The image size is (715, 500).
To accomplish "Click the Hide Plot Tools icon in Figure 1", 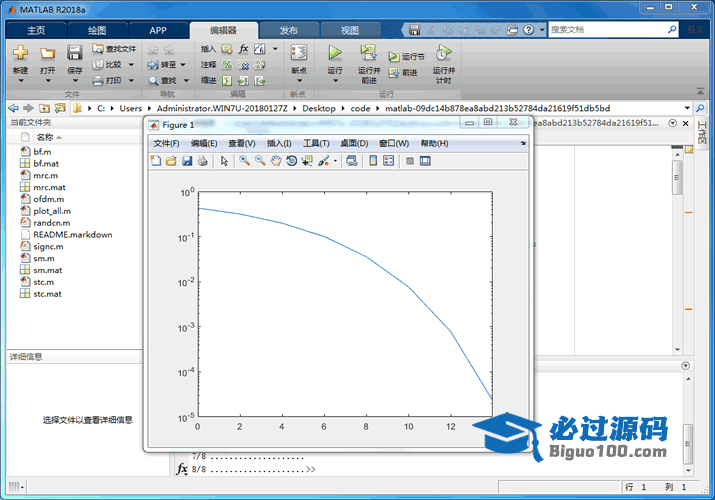I will 410,161.
